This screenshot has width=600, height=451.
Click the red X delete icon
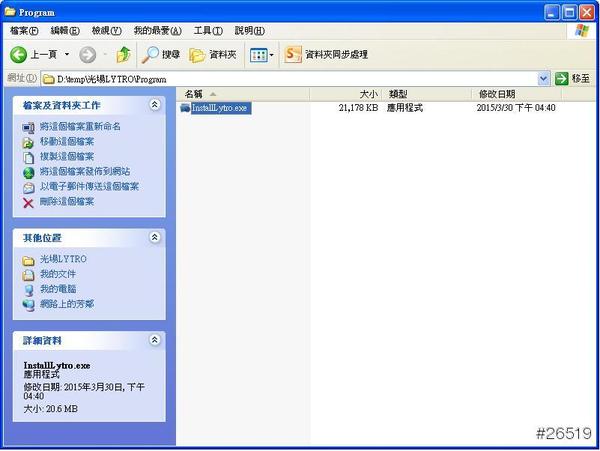[28, 203]
